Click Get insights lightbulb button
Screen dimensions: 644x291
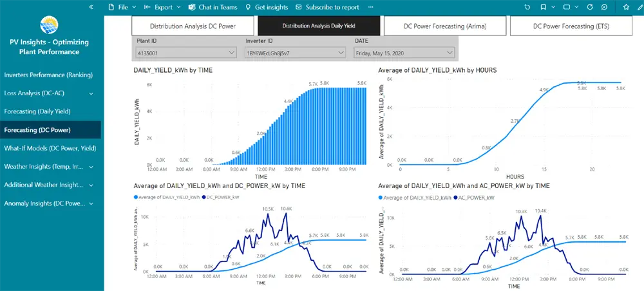pos(267,7)
